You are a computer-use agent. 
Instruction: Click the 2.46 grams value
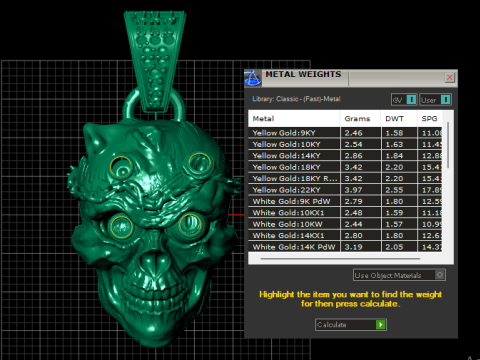pyautogui.click(x=353, y=133)
